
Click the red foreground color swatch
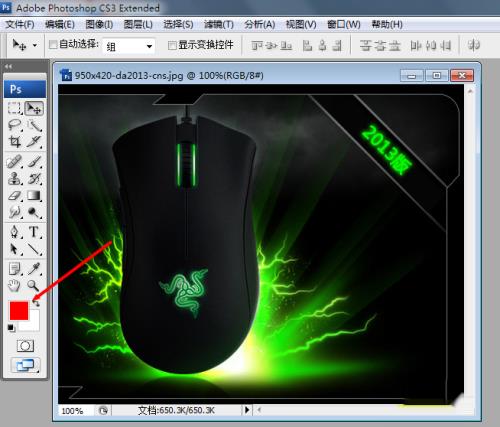click(19, 311)
